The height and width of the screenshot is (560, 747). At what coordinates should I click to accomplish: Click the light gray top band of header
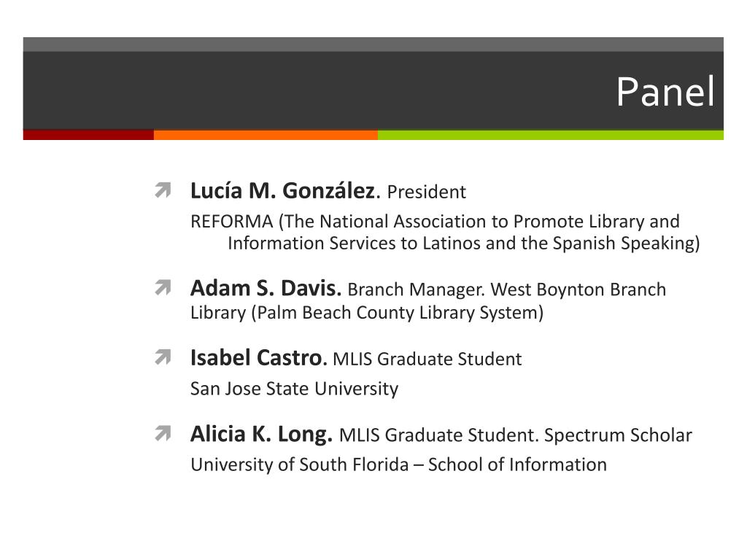tap(373, 44)
